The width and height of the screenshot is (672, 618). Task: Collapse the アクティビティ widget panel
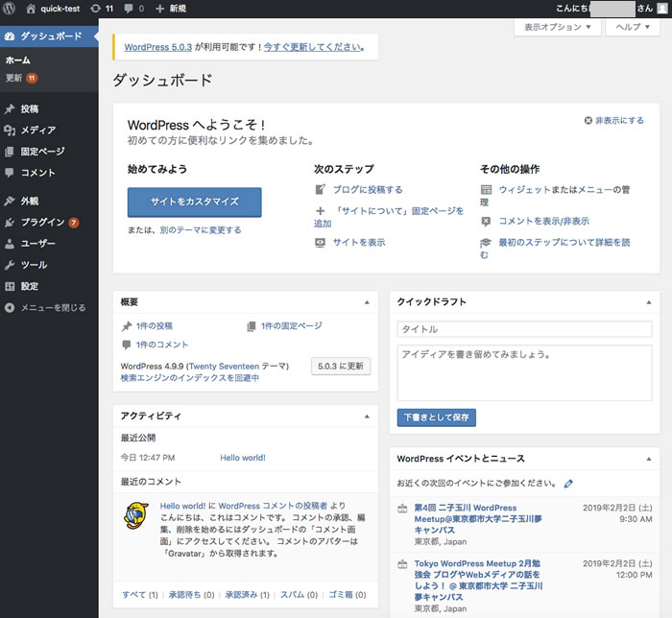(x=366, y=416)
